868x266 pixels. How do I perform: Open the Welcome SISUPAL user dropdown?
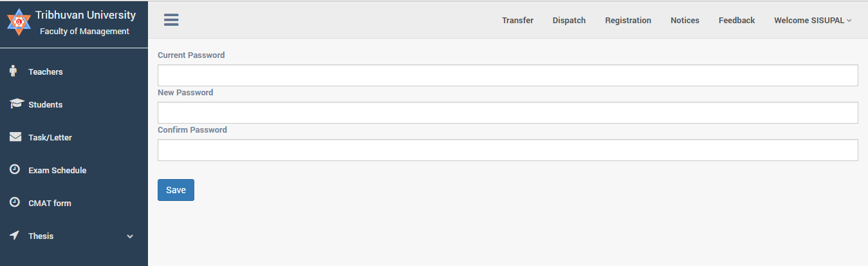(x=812, y=21)
